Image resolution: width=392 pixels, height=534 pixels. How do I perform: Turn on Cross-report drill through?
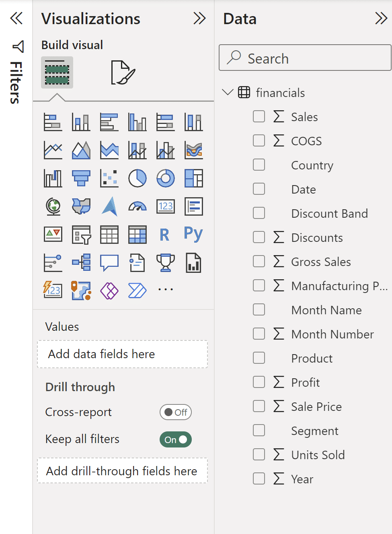point(175,412)
